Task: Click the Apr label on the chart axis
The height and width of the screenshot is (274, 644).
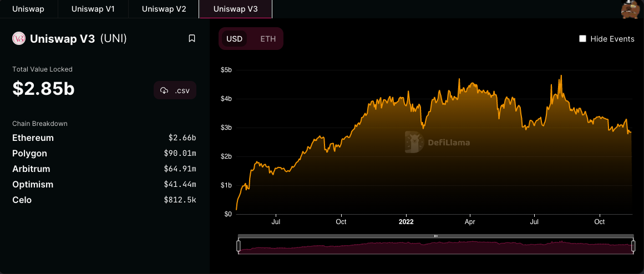Action: (x=470, y=222)
